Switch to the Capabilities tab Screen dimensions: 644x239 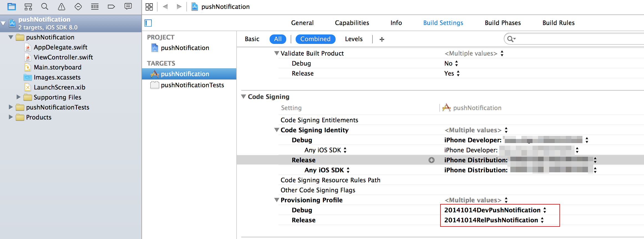pos(352,23)
